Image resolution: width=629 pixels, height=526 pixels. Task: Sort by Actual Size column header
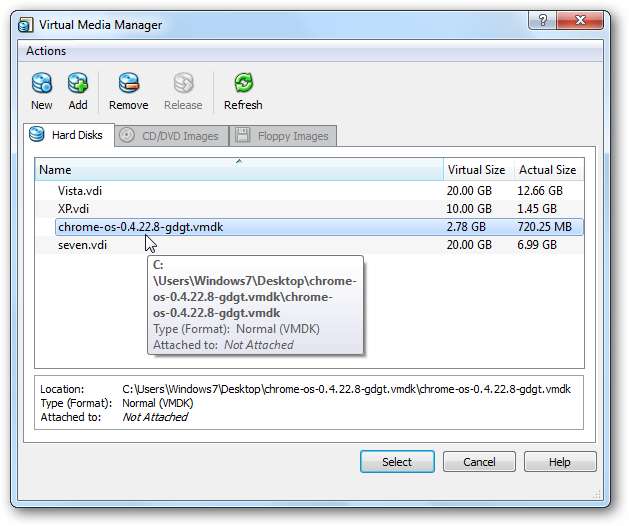[x=547, y=170]
